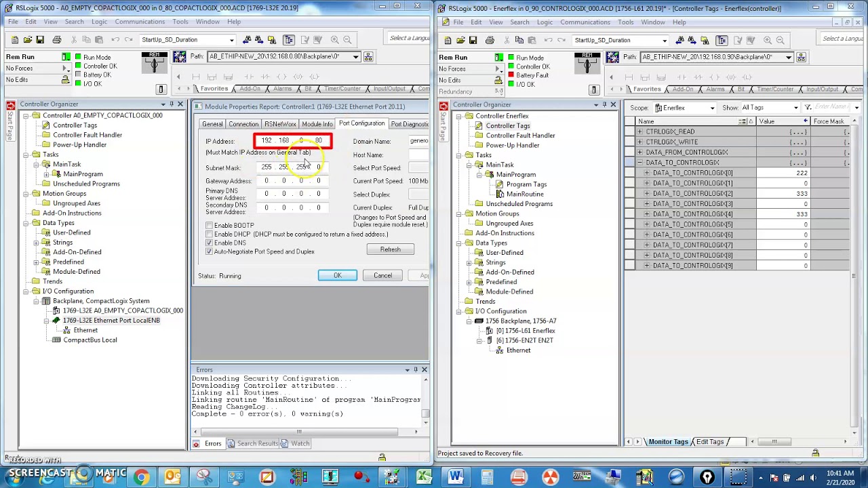The width and height of the screenshot is (868, 488).
Task: Click the Open folder icon in right window toolbar
Action: coord(460,41)
